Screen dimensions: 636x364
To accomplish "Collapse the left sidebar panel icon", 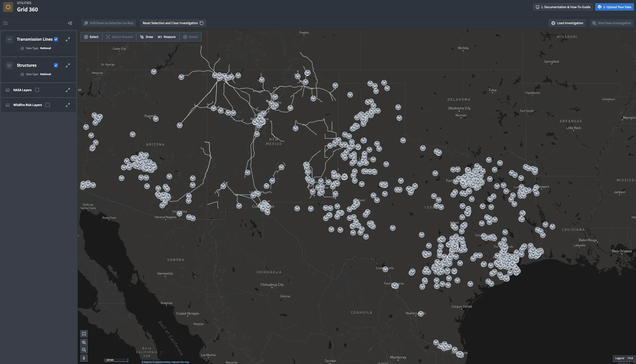I will click(x=70, y=23).
